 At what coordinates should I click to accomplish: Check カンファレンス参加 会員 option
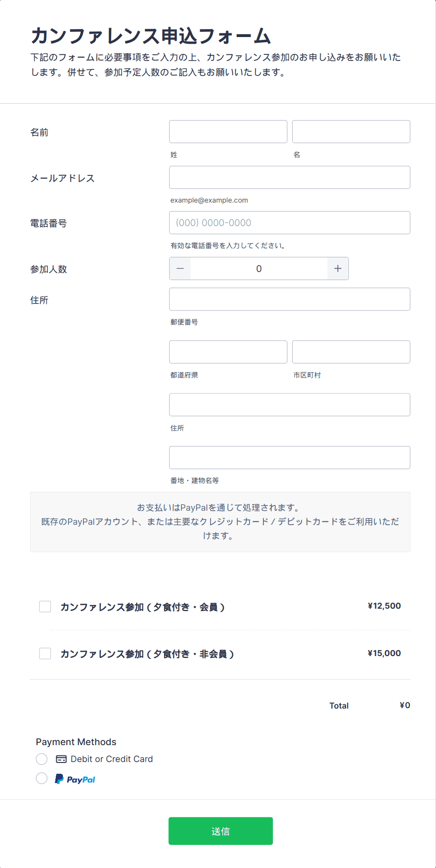pos(45,607)
